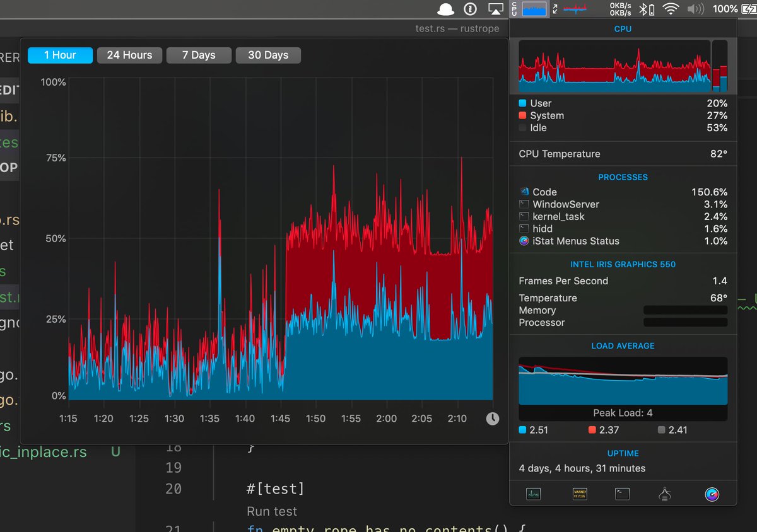Click the red System legend swatch

522,115
